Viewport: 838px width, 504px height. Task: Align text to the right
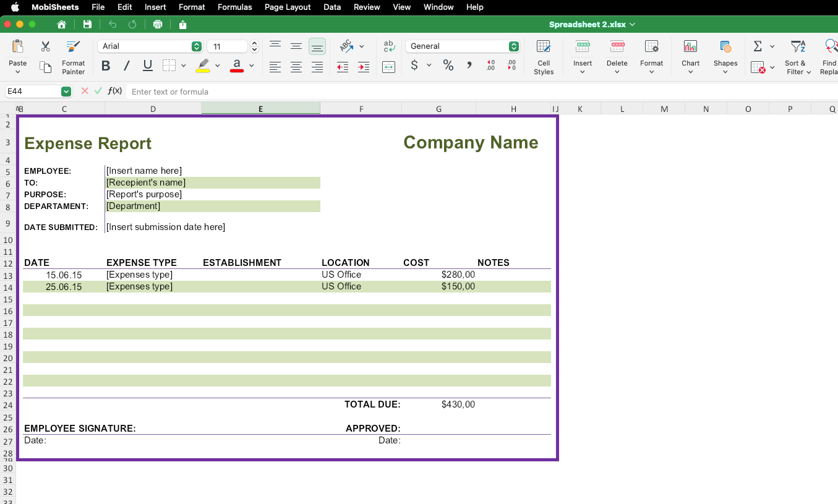317,67
